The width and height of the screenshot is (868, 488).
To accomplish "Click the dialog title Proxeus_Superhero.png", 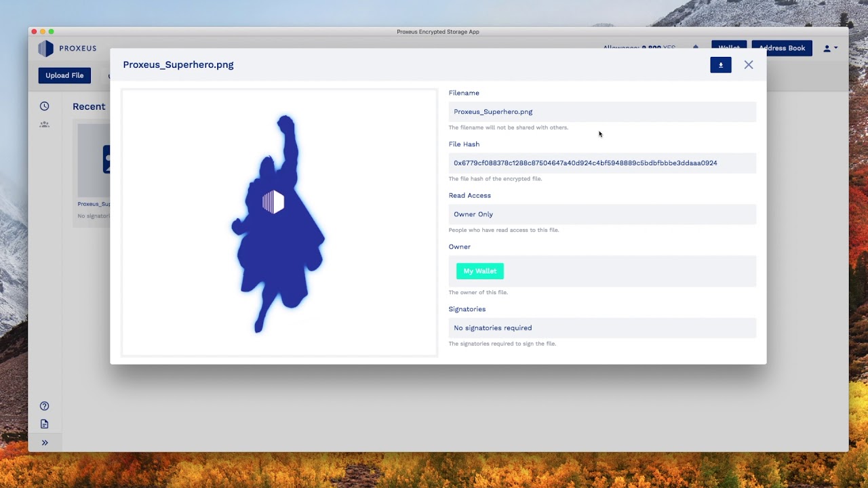I will (178, 64).
